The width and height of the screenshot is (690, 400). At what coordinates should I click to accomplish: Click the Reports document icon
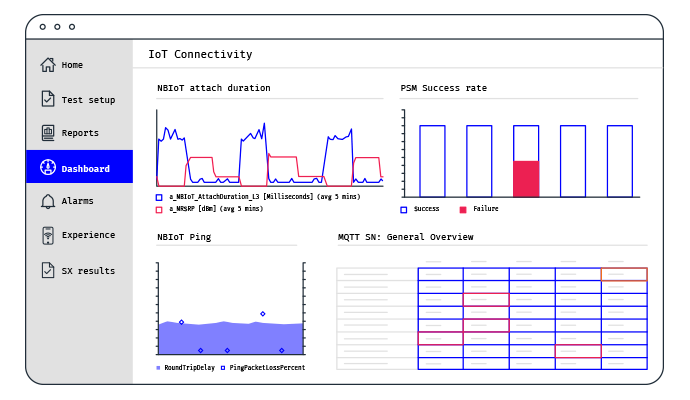tap(48, 132)
